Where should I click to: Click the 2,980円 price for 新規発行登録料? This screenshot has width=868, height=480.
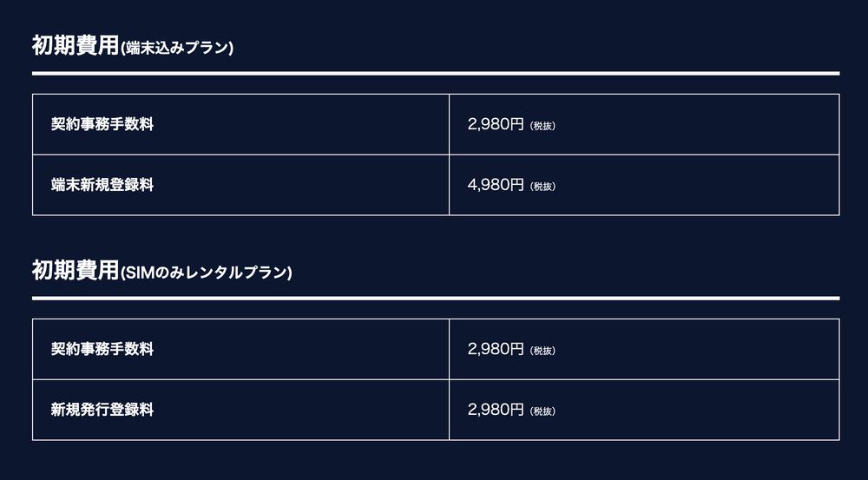[496, 410]
